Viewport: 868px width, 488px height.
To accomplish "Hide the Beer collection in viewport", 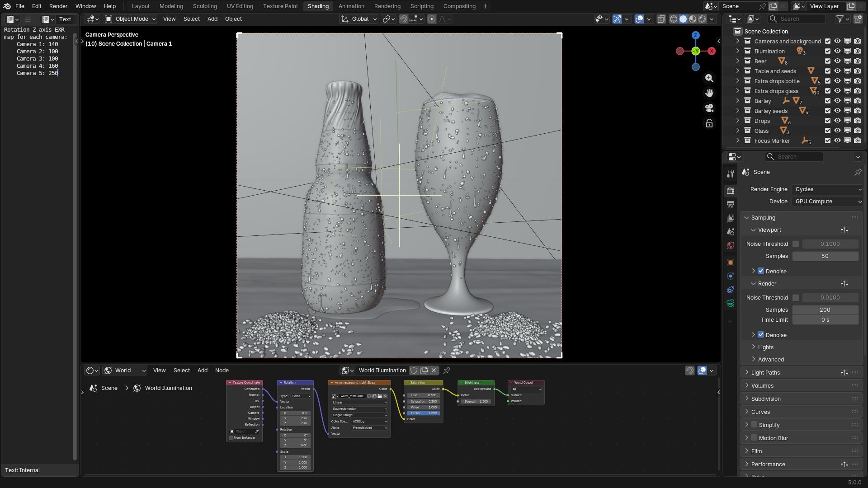I will (837, 61).
